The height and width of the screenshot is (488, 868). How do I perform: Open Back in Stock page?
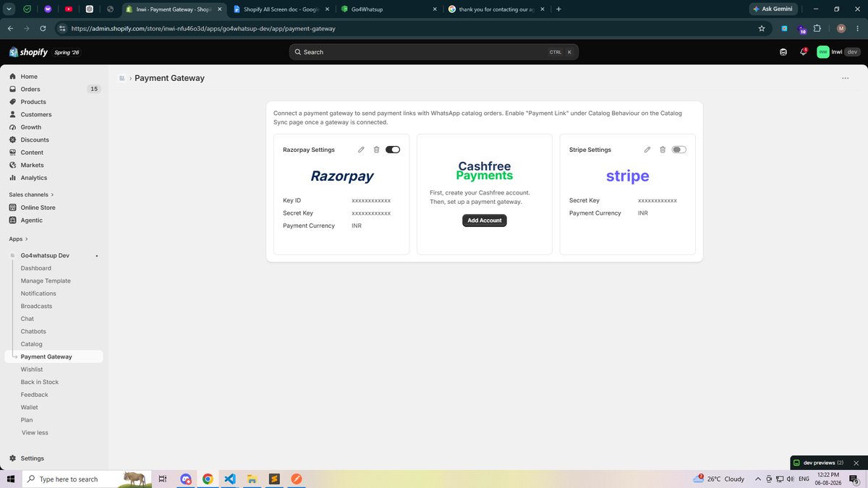(x=40, y=382)
